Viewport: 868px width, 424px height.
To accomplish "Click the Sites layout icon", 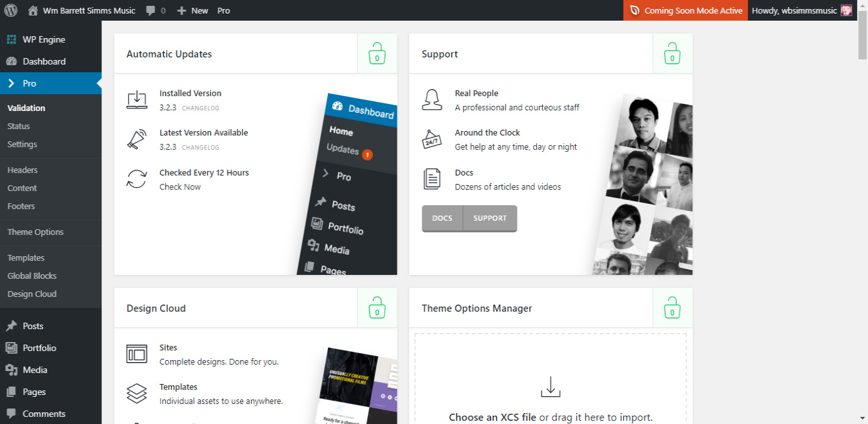I will click(137, 354).
